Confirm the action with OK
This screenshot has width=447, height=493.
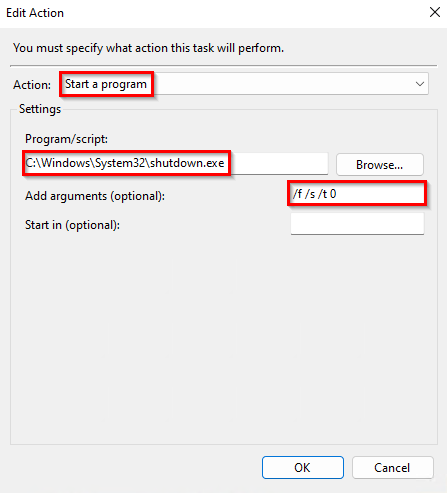point(303,468)
